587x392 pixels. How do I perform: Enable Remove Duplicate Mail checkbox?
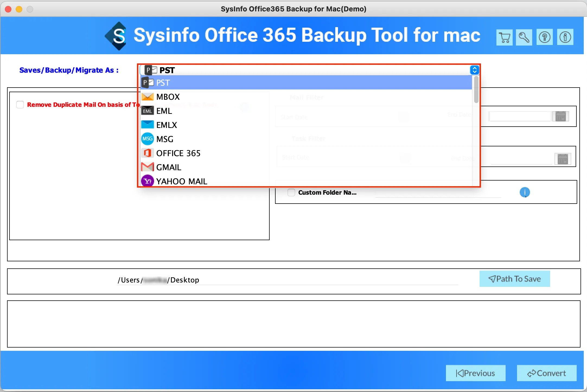(20, 105)
